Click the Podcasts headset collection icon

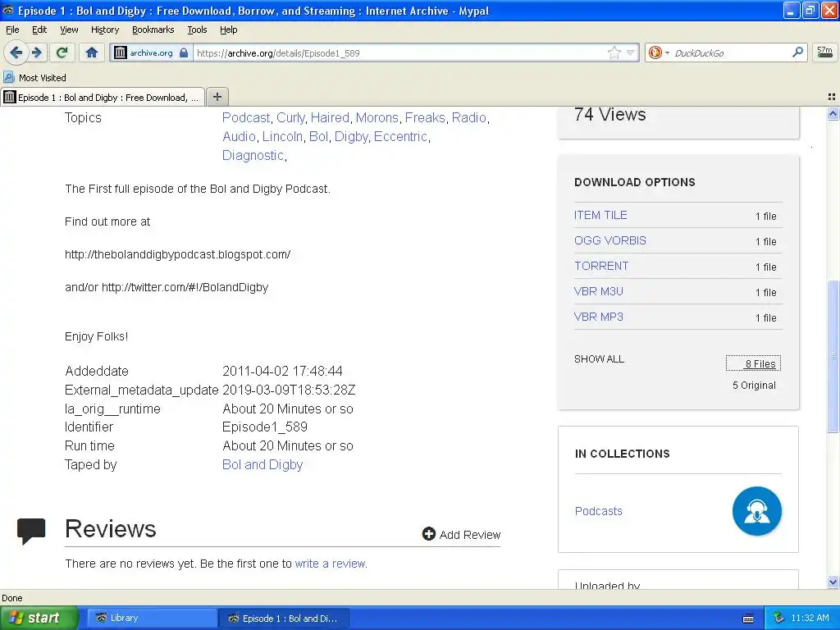[756, 510]
